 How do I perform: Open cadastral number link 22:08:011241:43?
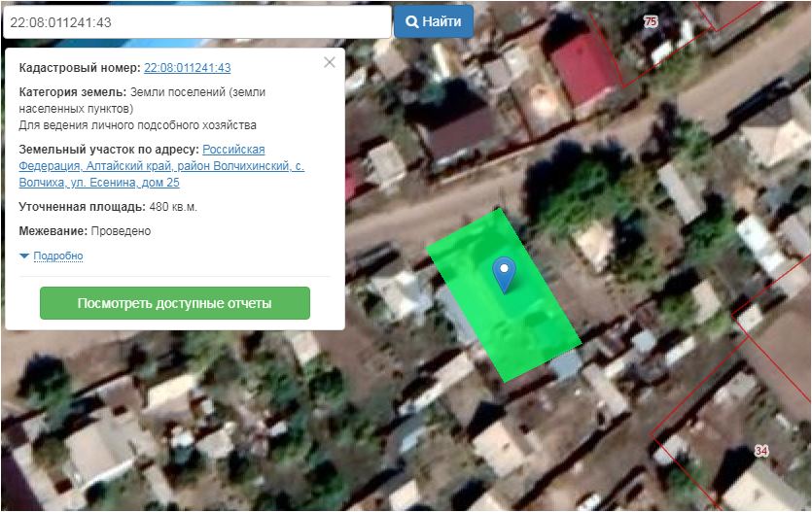click(187, 68)
